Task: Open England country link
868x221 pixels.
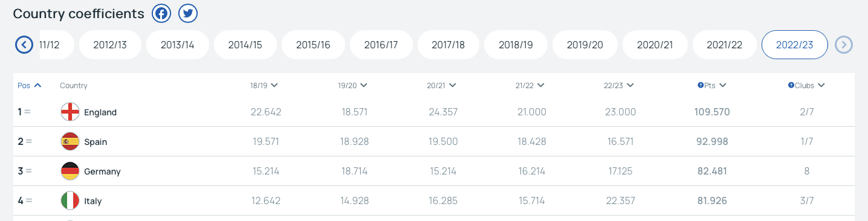Action: (x=100, y=112)
